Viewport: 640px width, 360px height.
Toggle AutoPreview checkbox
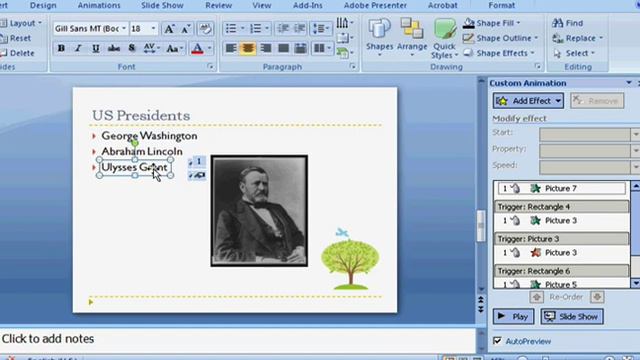tap(497, 340)
